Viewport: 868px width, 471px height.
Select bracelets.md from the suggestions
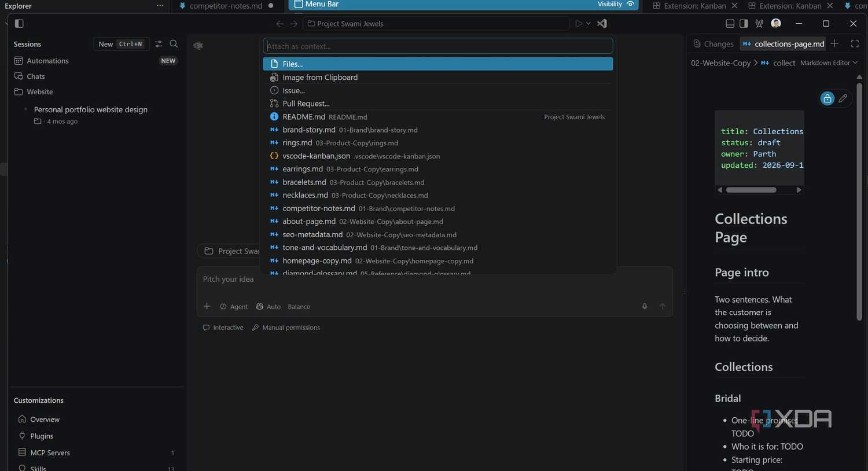(x=438, y=182)
